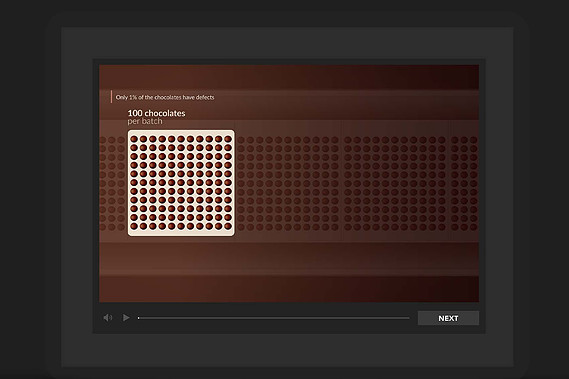Click the bottom-right chocolate in the highlighted tray
This screenshot has width=569, height=379.
coord(228,226)
